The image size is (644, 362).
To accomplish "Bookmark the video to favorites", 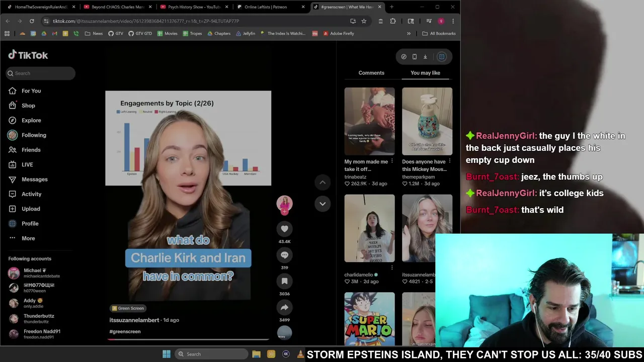I will point(284,281).
